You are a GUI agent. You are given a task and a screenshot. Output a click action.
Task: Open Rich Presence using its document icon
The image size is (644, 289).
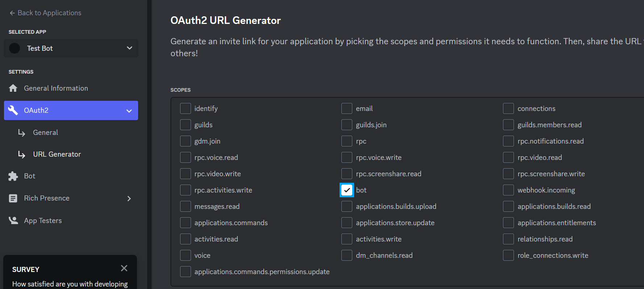13,198
